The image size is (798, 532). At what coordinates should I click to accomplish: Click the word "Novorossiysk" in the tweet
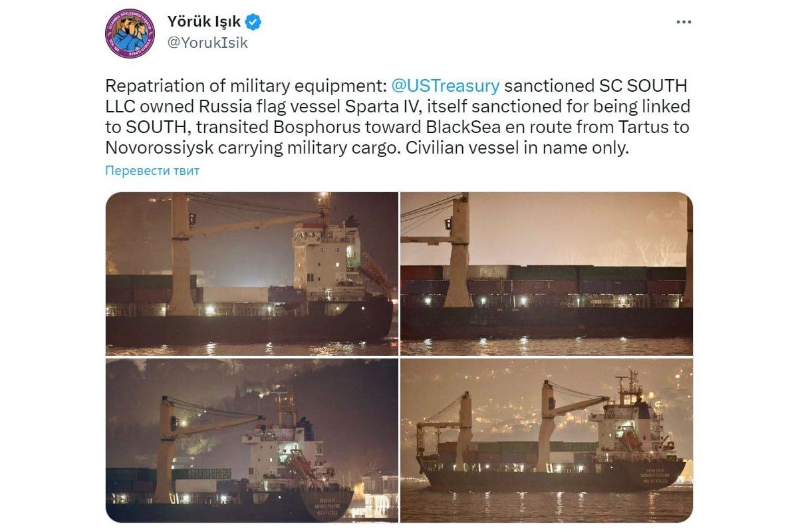(x=160, y=148)
